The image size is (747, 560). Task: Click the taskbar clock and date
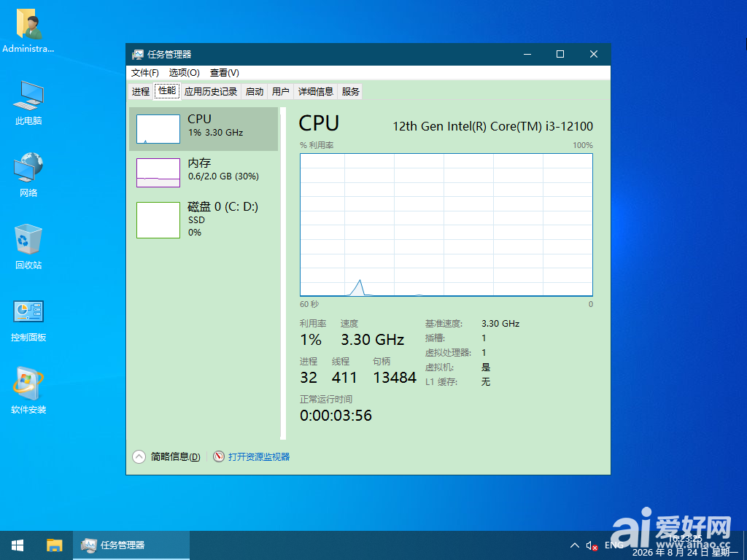(x=685, y=545)
